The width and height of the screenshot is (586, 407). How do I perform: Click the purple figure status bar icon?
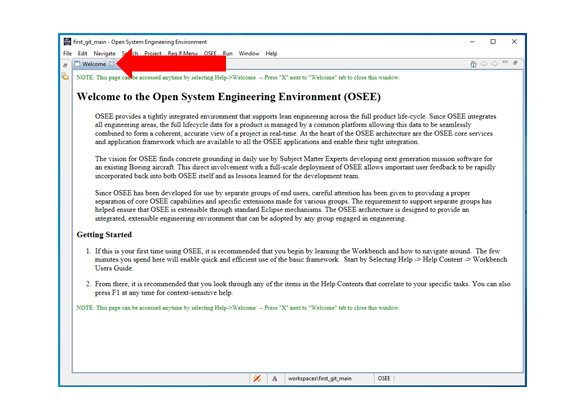tap(275, 379)
